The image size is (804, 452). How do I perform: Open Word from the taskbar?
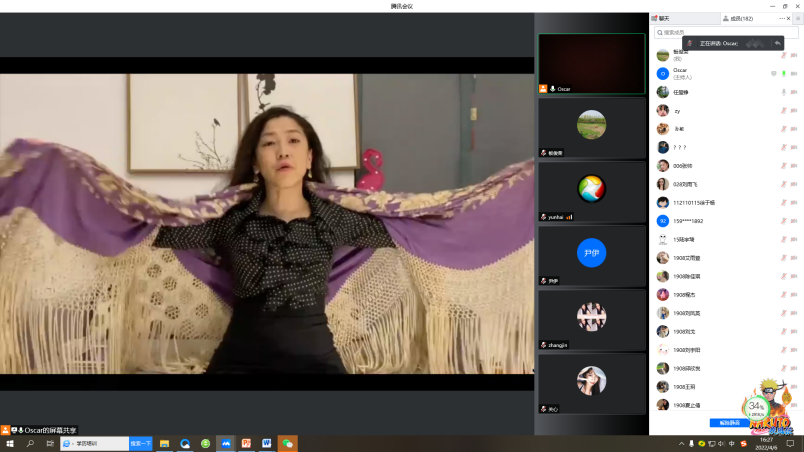coord(267,443)
